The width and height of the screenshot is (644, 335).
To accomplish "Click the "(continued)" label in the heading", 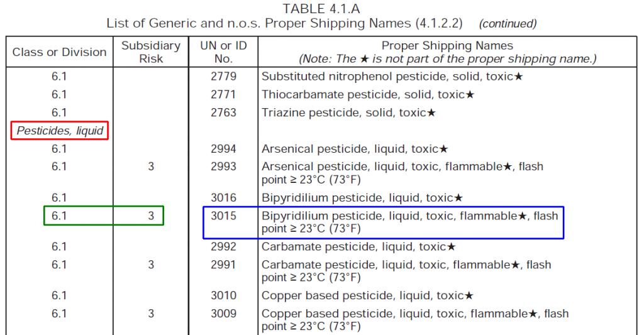I will (x=508, y=24).
